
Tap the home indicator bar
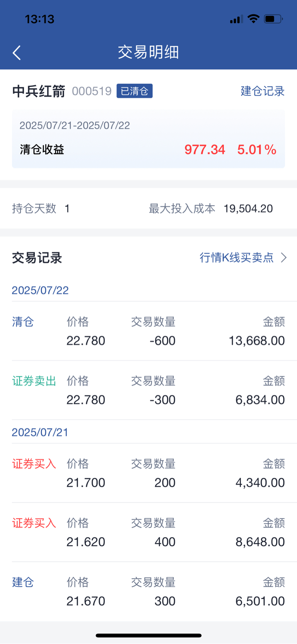(x=148, y=635)
